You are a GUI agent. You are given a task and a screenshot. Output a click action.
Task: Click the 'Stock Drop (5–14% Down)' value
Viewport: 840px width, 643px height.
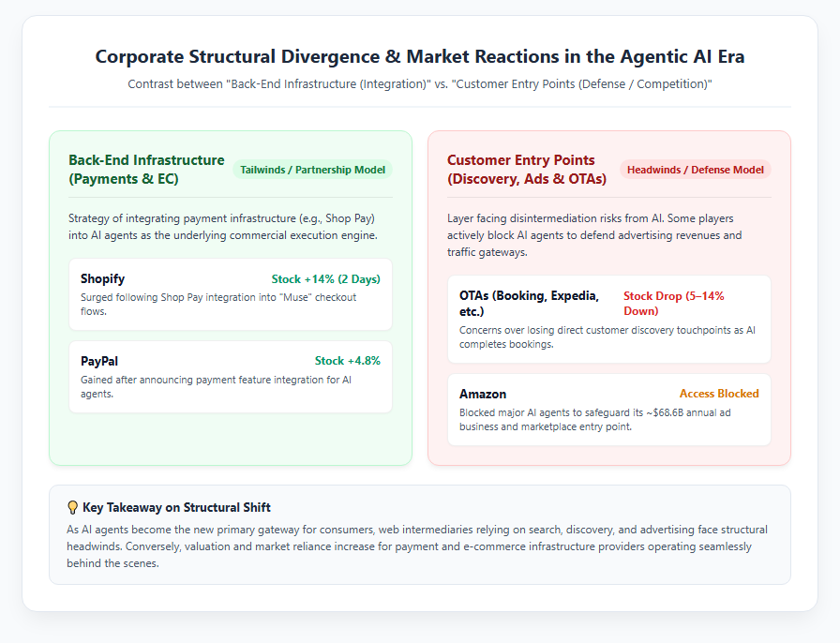pos(674,304)
